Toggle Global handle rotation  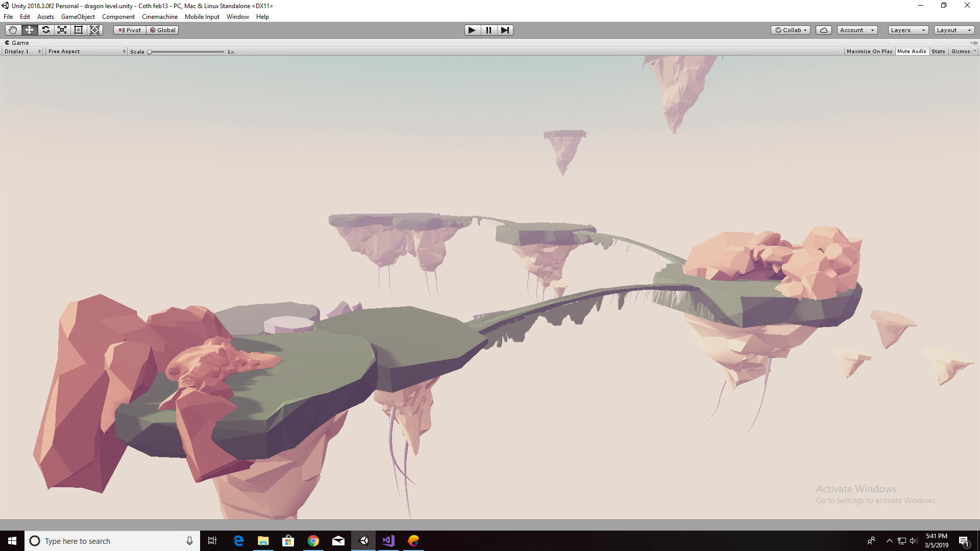coord(163,30)
